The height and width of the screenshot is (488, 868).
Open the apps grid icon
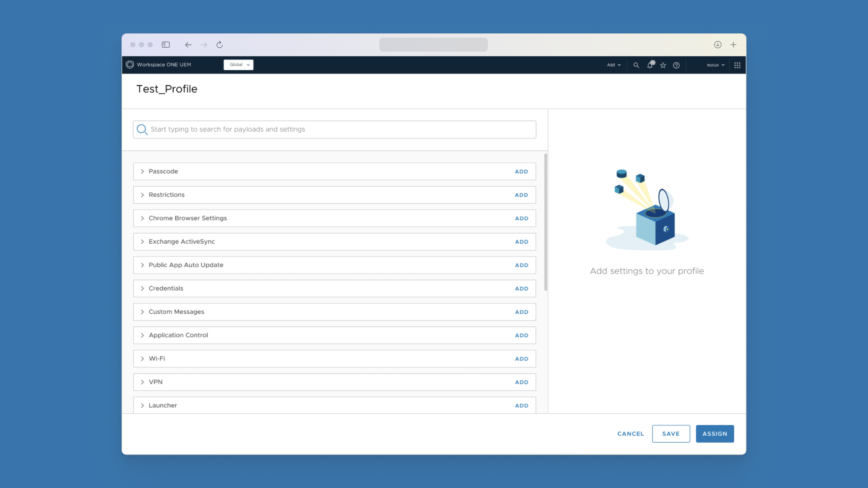(x=737, y=65)
